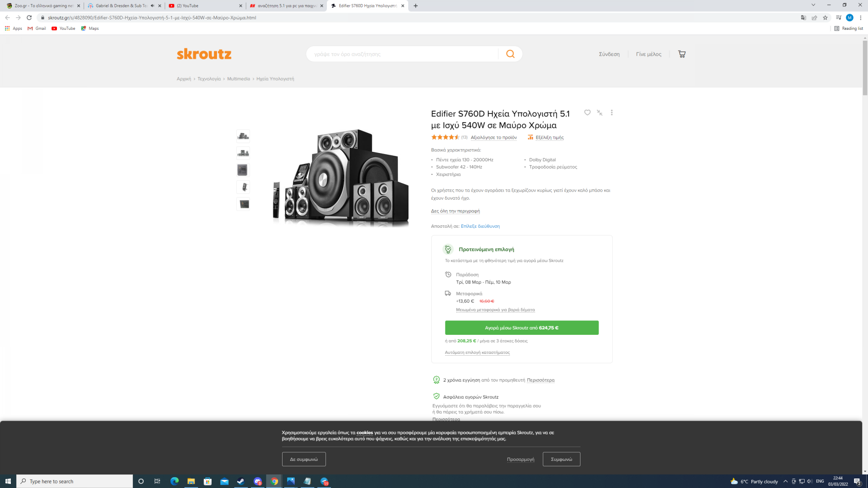Click the orange search magnifier icon
The height and width of the screenshot is (488, 868).
coord(510,54)
